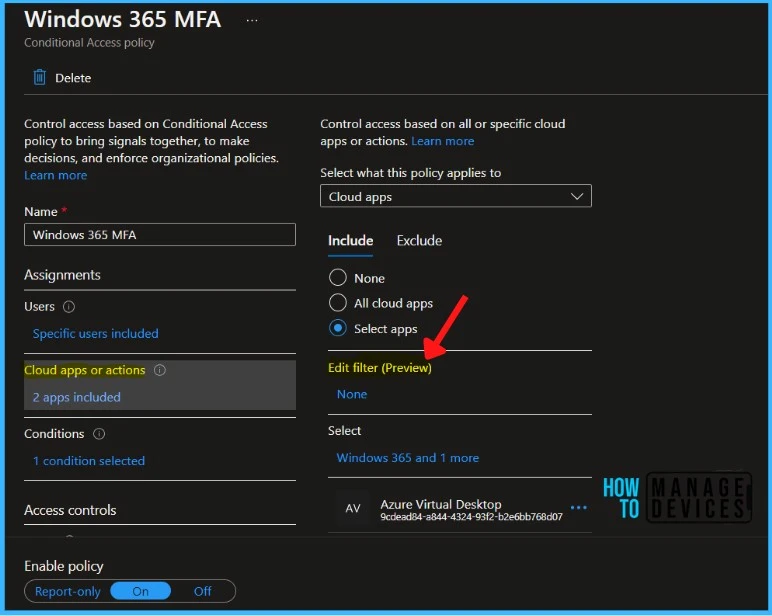772x616 pixels.
Task: Click the Azure Virtual Desktop app ID text
Action: (471, 517)
